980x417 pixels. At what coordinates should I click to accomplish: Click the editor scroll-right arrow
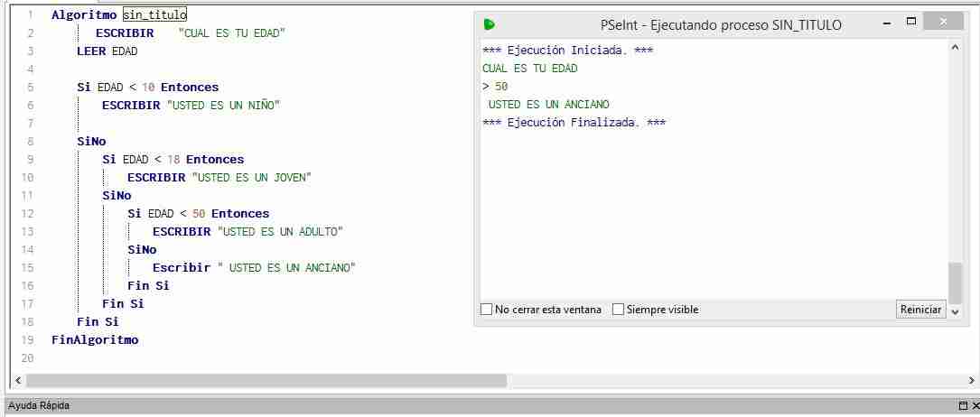coord(972,380)
